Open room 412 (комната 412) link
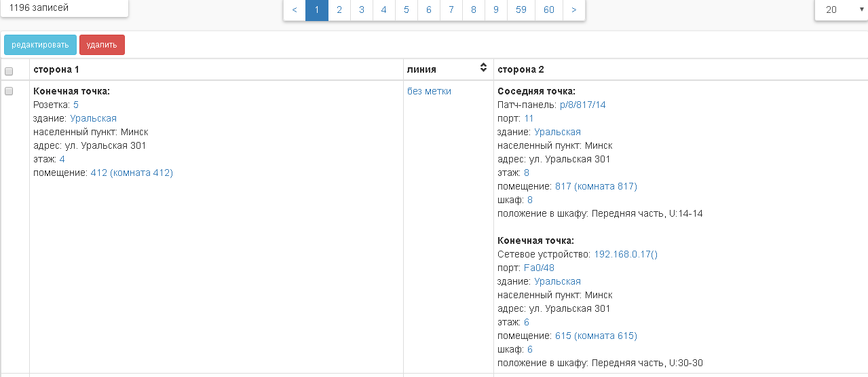This screenshot has height=377, width=868. tap(132, 173)
